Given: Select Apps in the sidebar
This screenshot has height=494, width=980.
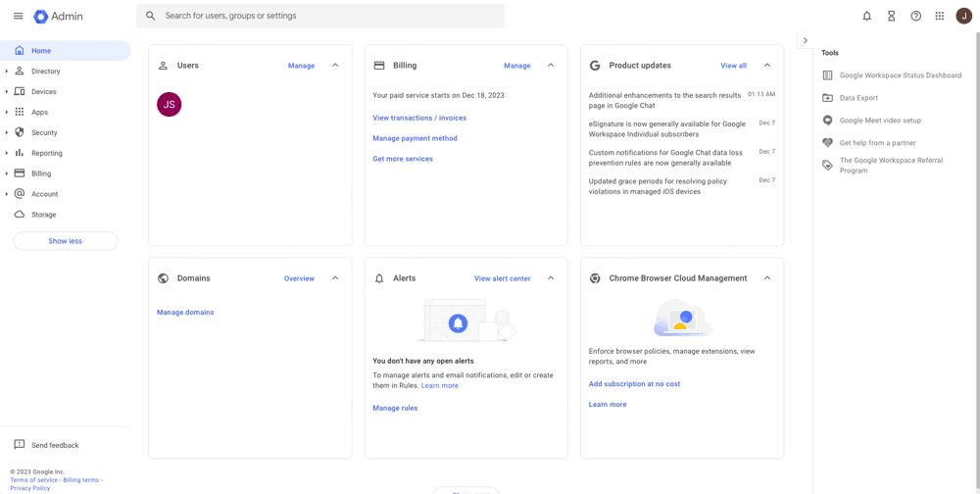Looking at the screenshot, I should coord(65,113).
